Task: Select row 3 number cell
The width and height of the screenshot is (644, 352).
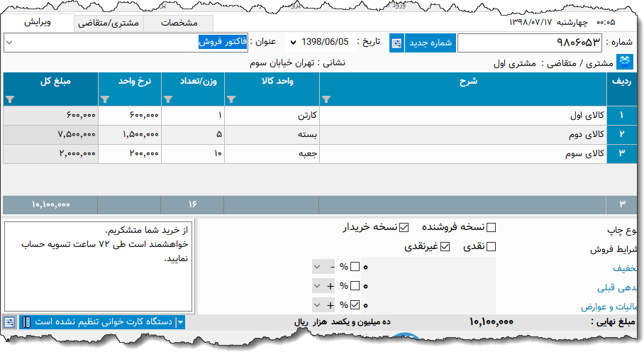Action: pos(621,153)
